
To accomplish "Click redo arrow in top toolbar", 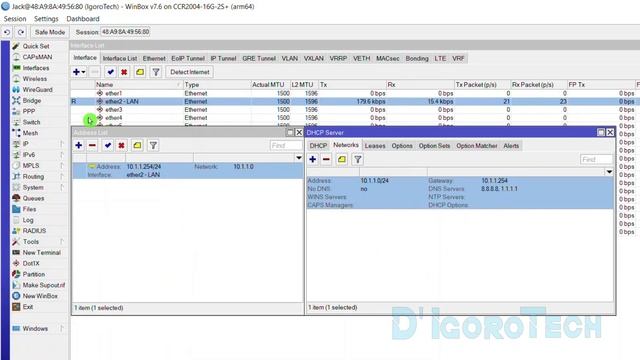I will (21, 32).
